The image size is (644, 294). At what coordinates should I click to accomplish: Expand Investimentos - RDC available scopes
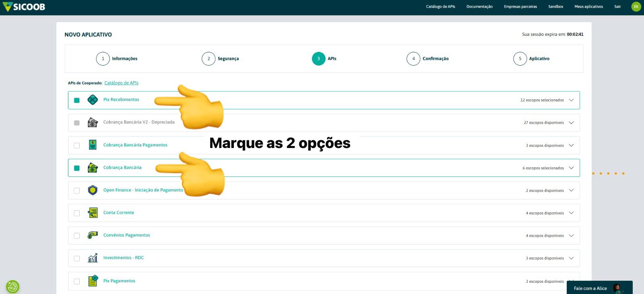pos(571,258)
